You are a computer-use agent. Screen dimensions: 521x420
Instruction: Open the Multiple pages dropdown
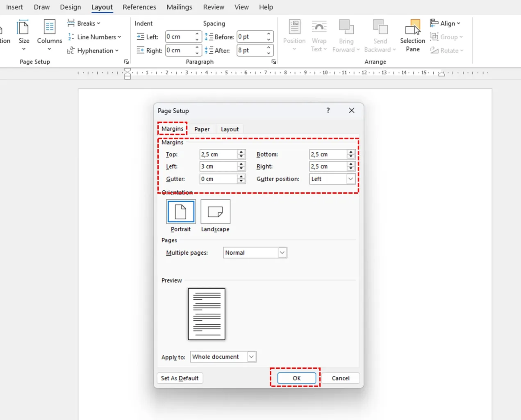pyautogui.click(x=282, y=253)
